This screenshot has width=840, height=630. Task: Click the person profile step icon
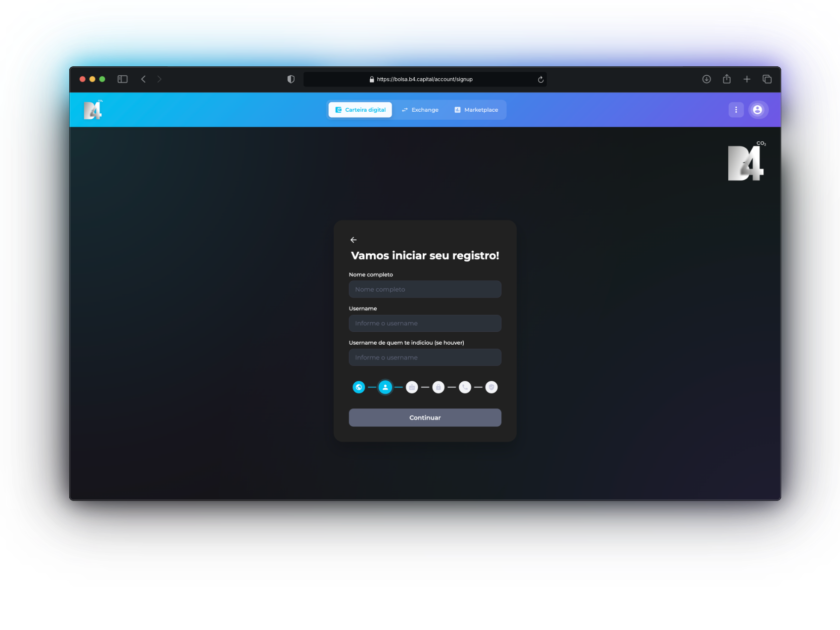pos(385,387)
